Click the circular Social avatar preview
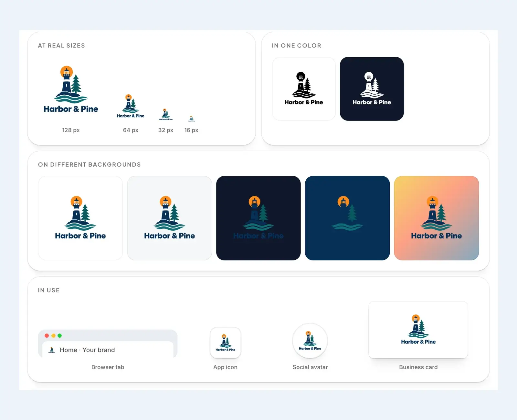Screen dimensions: 517x420 (x=310, y=341)
